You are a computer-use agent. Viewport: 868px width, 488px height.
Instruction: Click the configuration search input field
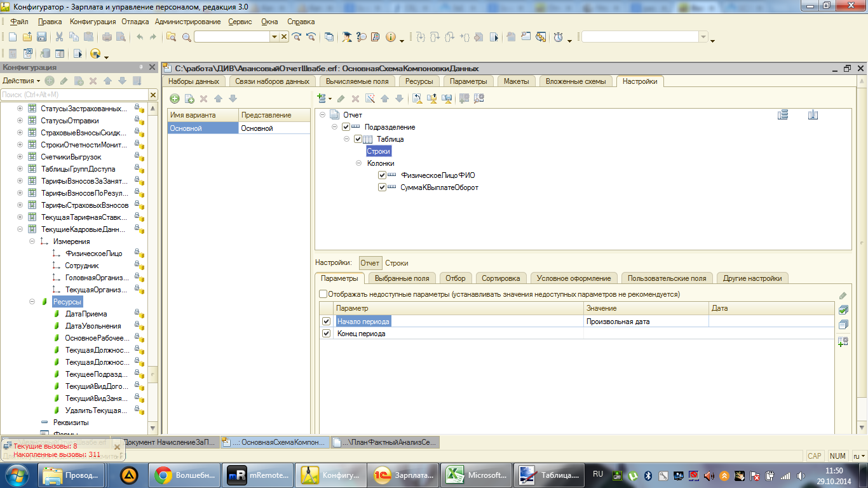pos(74,95)
